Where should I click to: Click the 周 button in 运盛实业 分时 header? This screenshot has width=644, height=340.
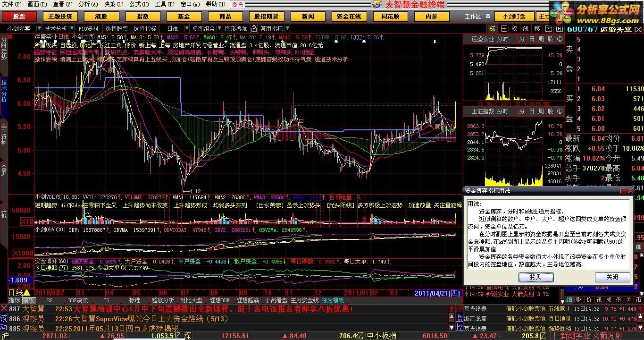(541, 39)
